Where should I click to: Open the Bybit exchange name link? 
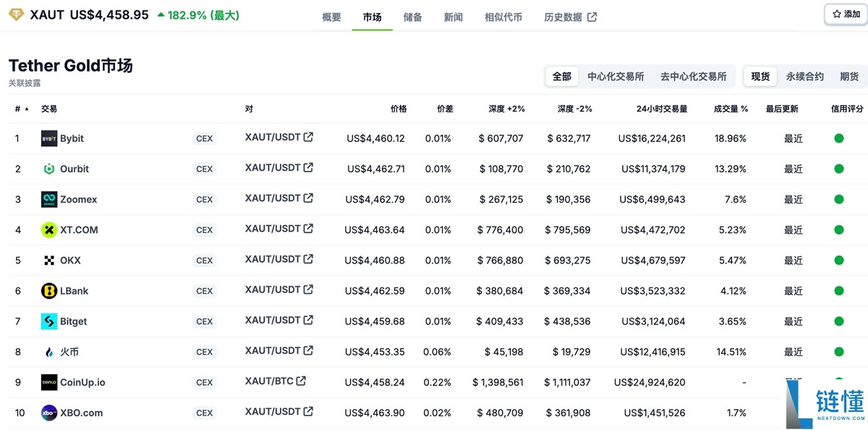72,138
